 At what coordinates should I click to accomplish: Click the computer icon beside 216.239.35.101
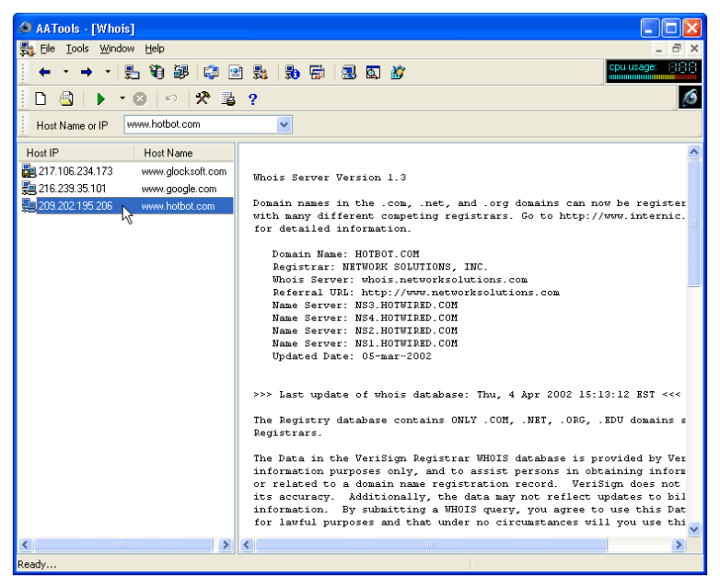[29, 189]
